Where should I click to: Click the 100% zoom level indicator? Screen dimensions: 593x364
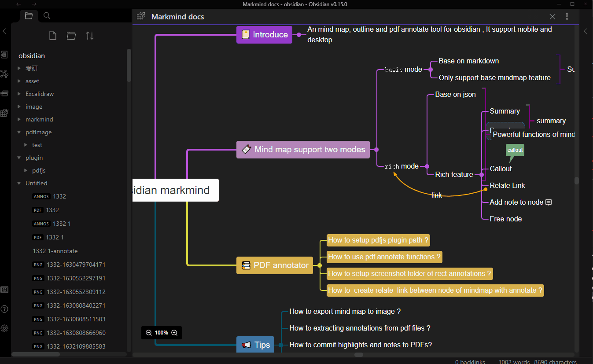pos(162,333)
